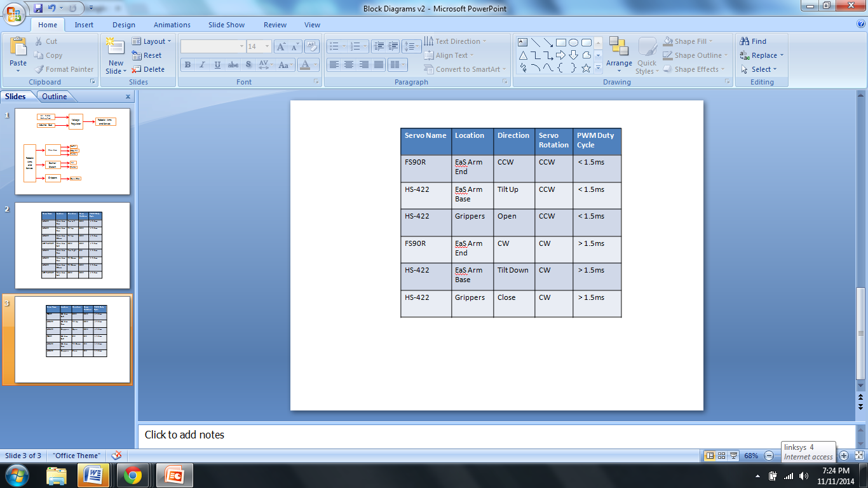The image size is (868, 488).
Task: Toggle Underline text formatting
Action: [x=217, y=65]
